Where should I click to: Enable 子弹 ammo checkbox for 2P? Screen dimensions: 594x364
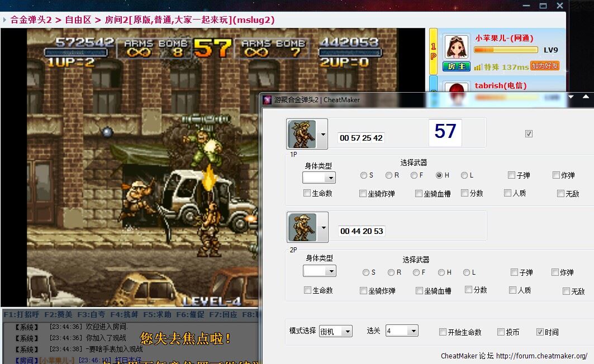click(x=514, y=272)
